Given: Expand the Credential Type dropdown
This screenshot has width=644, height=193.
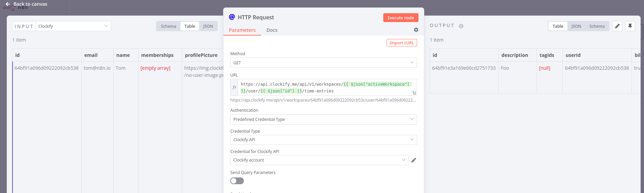Looking at the screenshot, I should 323,140.
